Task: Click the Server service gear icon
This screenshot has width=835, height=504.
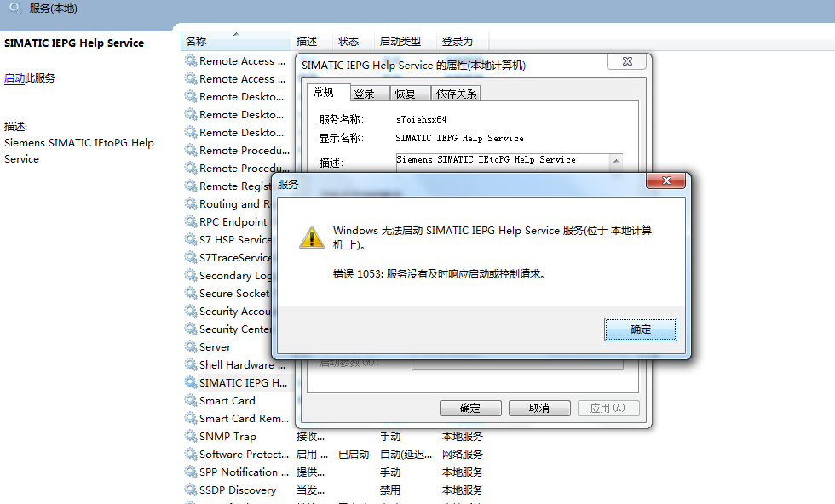Action: pyautogui.click(x=191, y=347)
